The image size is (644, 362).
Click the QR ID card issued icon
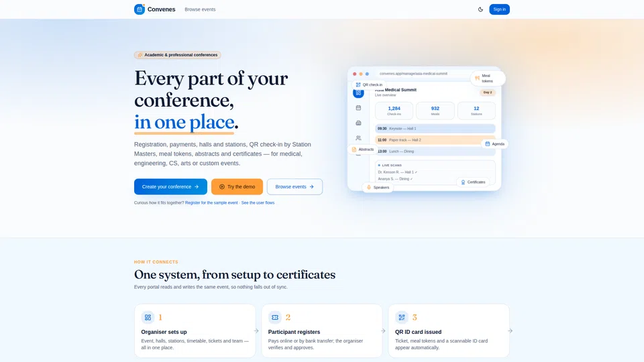click(402, 317)
